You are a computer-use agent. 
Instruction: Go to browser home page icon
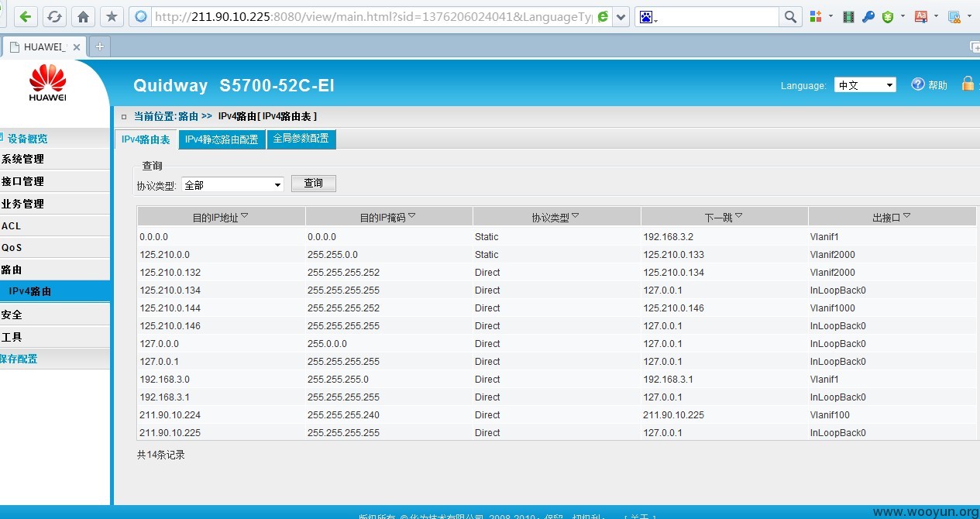(x=84, y=16)
